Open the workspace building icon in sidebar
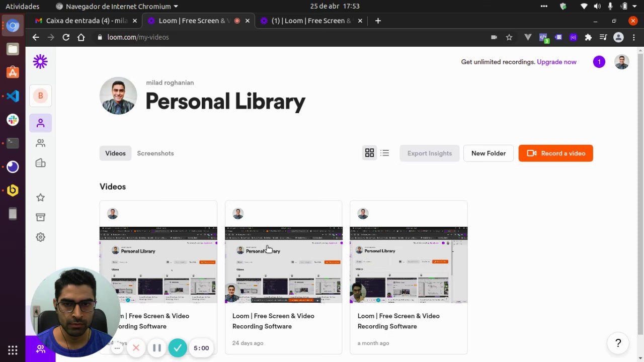The height and width of the screenshot is (362, 644). (40, 163)
